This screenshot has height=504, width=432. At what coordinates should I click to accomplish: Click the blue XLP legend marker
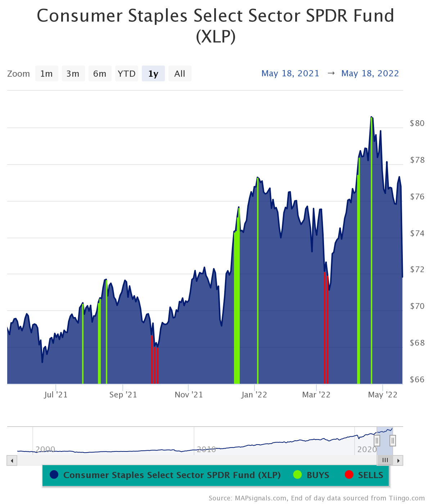pos(54,475)
